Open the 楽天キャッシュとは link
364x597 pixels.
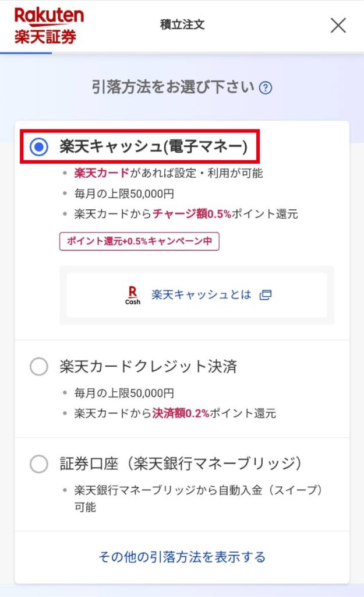click(x=201, y=294)
